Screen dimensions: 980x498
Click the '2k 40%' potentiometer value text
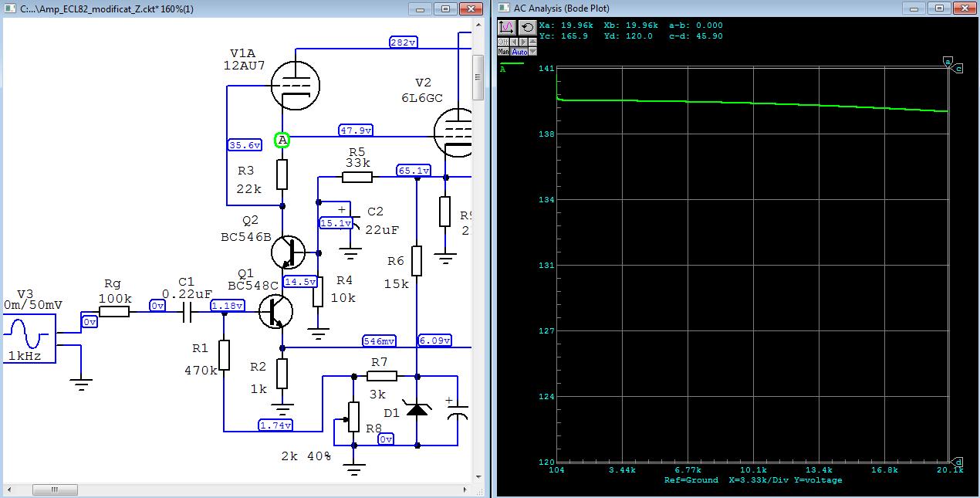306,456
